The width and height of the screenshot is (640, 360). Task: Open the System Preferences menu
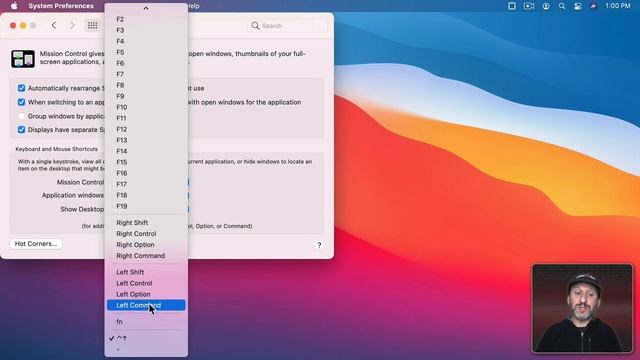click(x=61, y=6)
